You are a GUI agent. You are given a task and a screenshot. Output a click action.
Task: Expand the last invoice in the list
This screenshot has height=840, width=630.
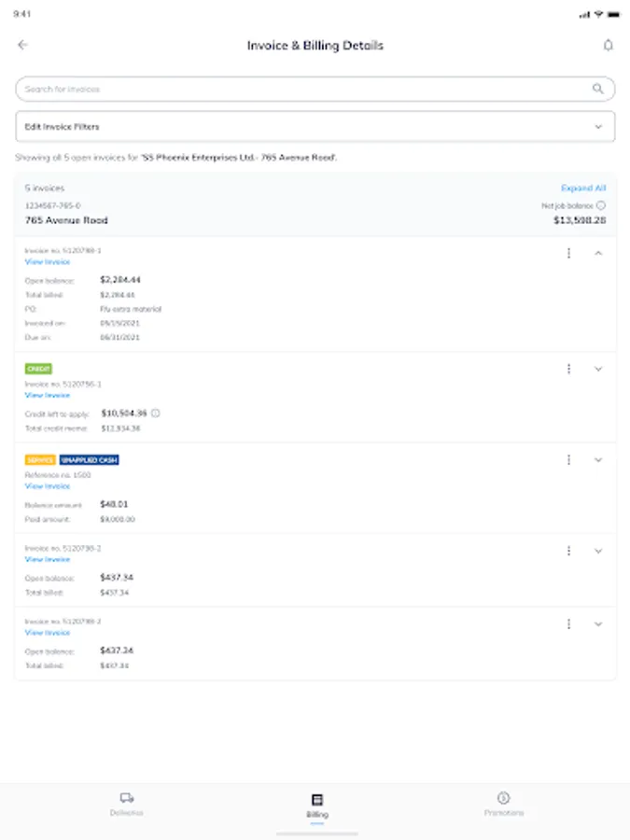[598, 624]
